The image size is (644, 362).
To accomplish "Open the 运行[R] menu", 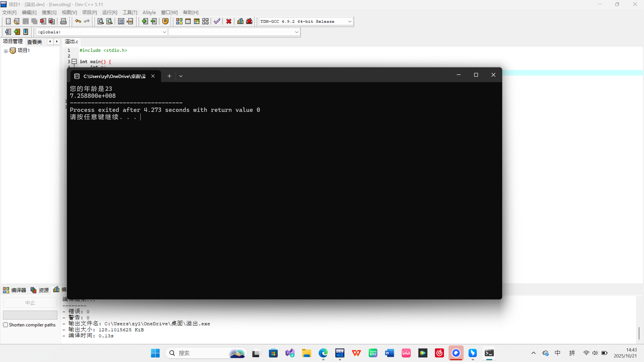I will [110, 12].
